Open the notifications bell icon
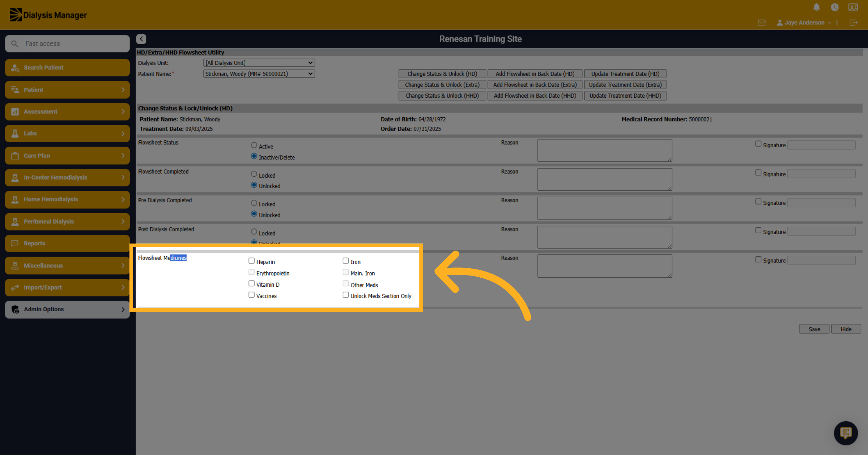Screen dimensions: 868x455 pos(816,7)
